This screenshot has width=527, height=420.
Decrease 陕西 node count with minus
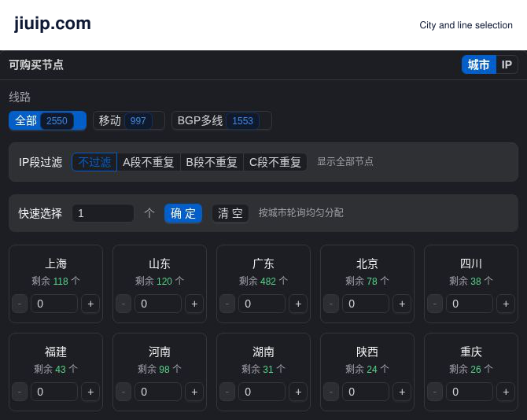pos(331,392)
